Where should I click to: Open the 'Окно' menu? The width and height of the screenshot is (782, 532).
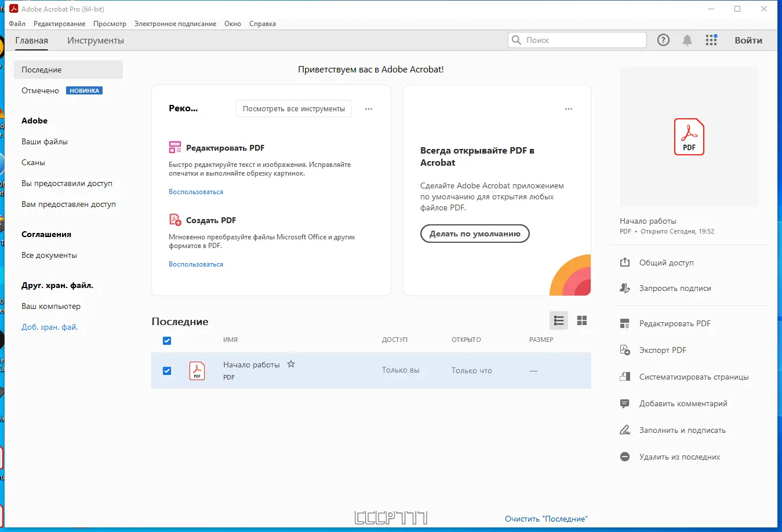(x=232, y=24)
